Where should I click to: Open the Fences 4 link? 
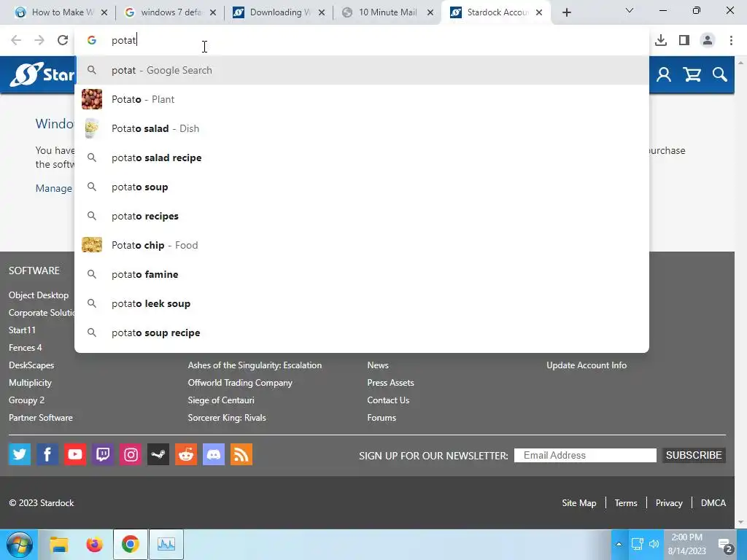26,348
